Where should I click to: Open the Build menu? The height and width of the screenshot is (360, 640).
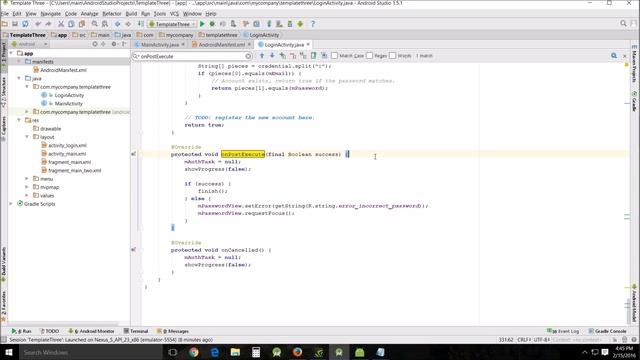click(x=131, y=13)
